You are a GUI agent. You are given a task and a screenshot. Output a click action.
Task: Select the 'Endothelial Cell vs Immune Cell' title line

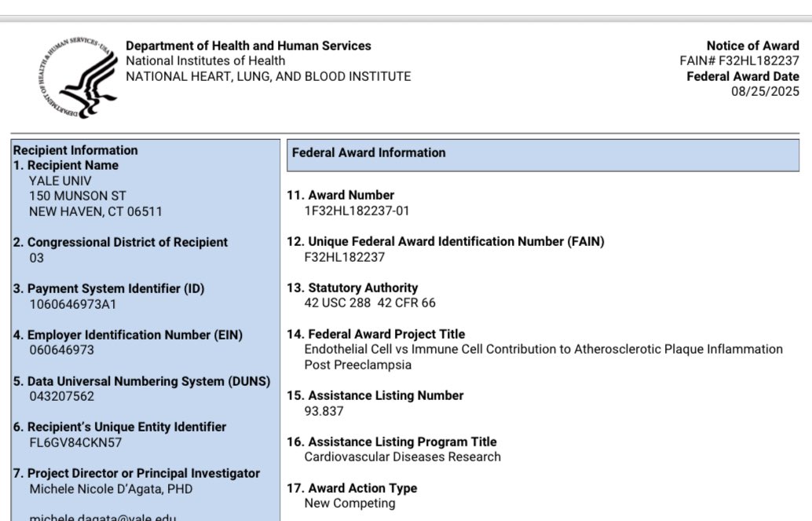[543, 349]
